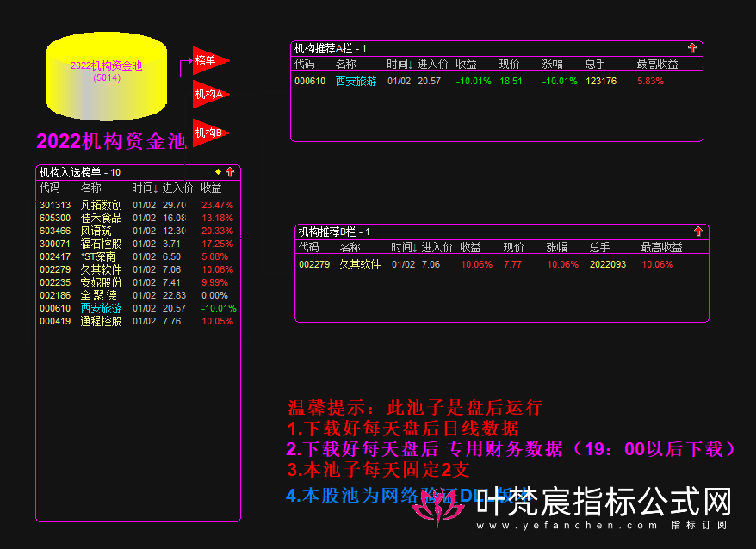
Task: Click 机构入选榜单 - 10 panel title
Action: [79, 172]
